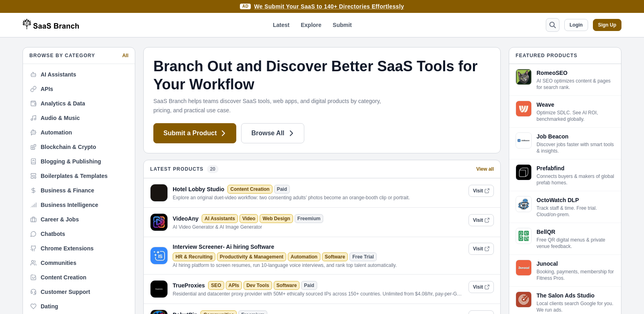This screenshot has width=644, height=314.
Task: Click the Submit a Product button
Action: [195, 133]
